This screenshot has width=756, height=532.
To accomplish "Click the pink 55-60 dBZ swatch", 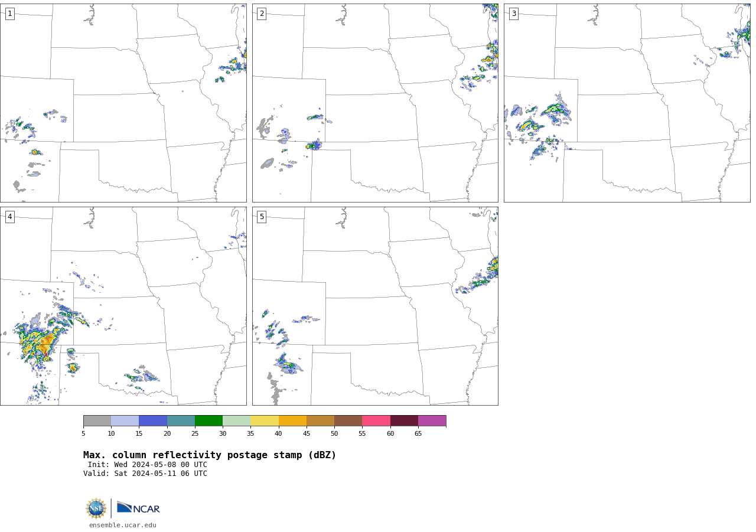I will tap(376, 421).
